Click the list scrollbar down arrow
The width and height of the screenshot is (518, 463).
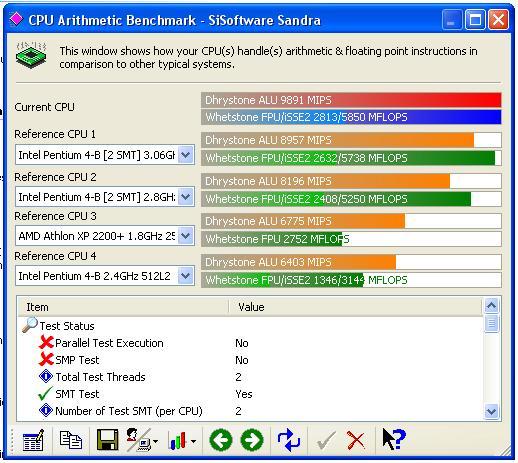pyautogui.click(x=492, y=411)
